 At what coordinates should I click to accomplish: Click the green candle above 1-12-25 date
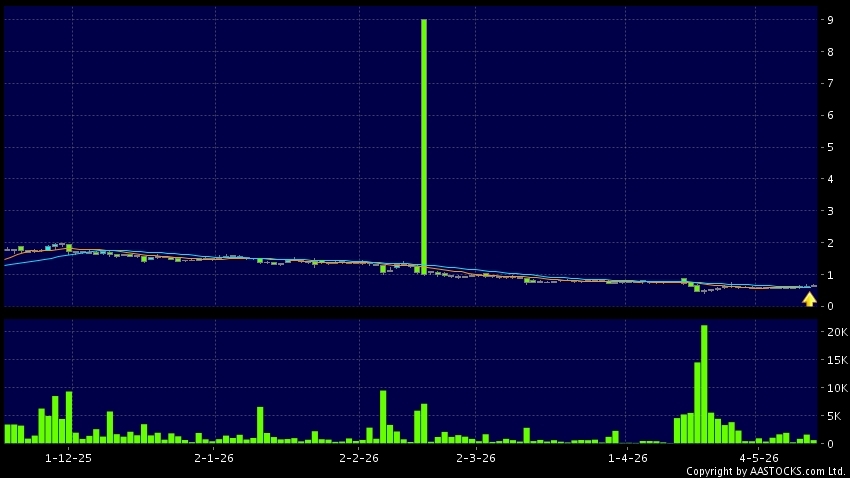pyautogui.click(x=69, y=248)
